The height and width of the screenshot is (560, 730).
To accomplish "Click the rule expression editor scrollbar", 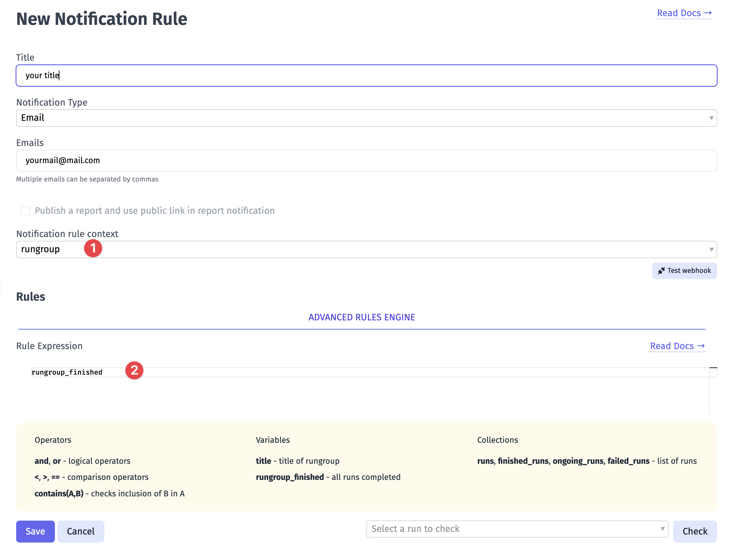I will click(x=713, y=390).
